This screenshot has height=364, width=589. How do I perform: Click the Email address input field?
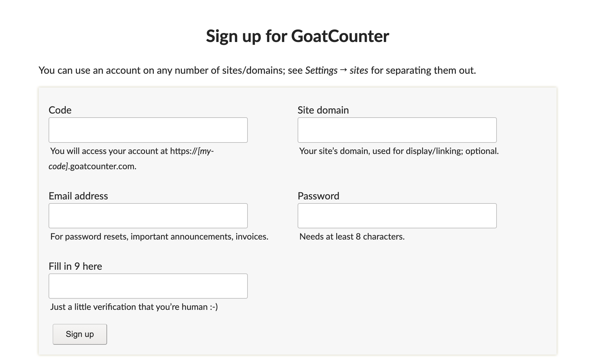click(148, 216)
